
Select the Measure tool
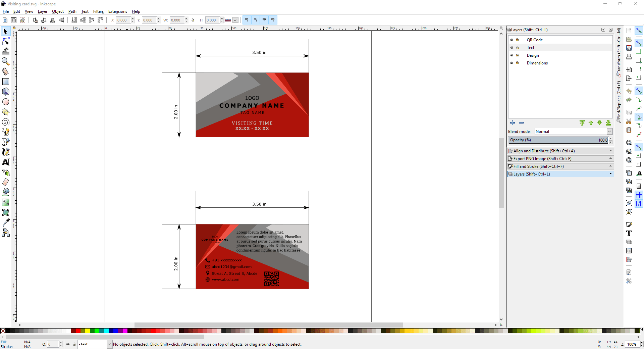(x=5, y=71)
